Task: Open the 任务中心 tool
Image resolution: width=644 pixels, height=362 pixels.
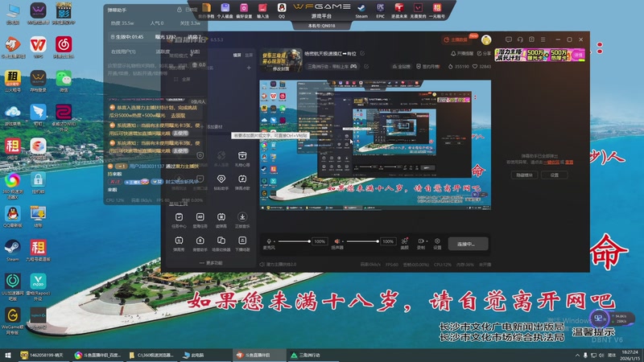Action: (x=179, y=220)
